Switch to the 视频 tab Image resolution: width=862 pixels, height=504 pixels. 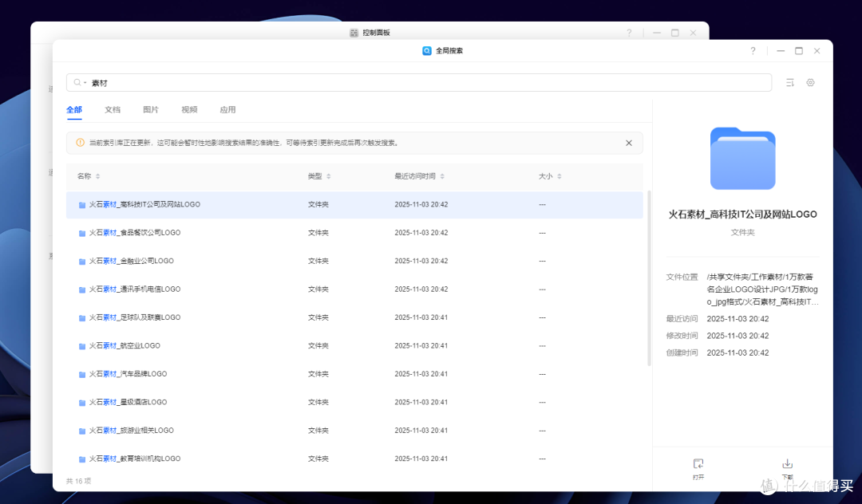(189, 110)
